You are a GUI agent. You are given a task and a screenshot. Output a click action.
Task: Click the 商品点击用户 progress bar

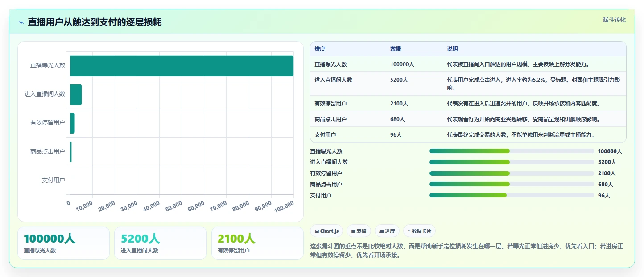click(512, 184)
